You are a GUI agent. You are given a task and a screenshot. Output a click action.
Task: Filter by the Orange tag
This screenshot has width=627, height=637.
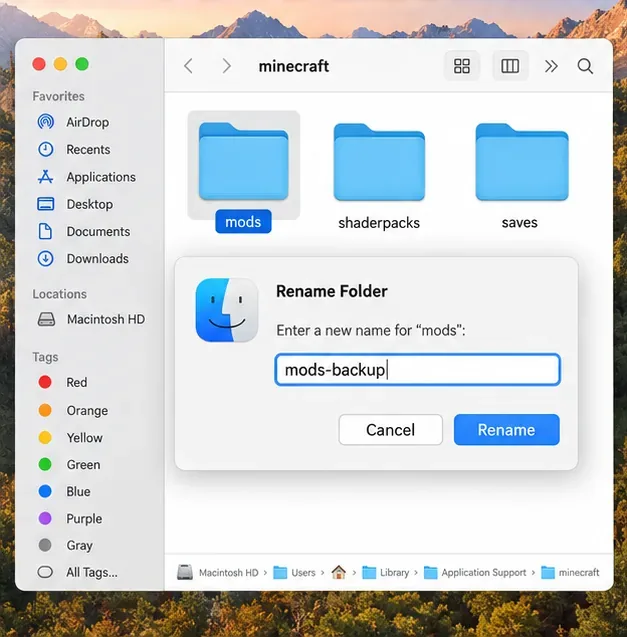pyautogui.click(x=73, y=410)
